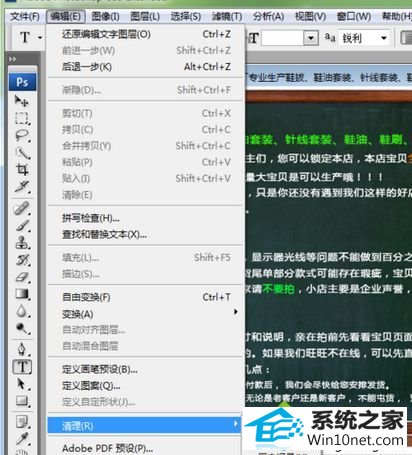
Task: Select the Rectangle shape tool
Action: pyautogui.click(x=22, y=401)
